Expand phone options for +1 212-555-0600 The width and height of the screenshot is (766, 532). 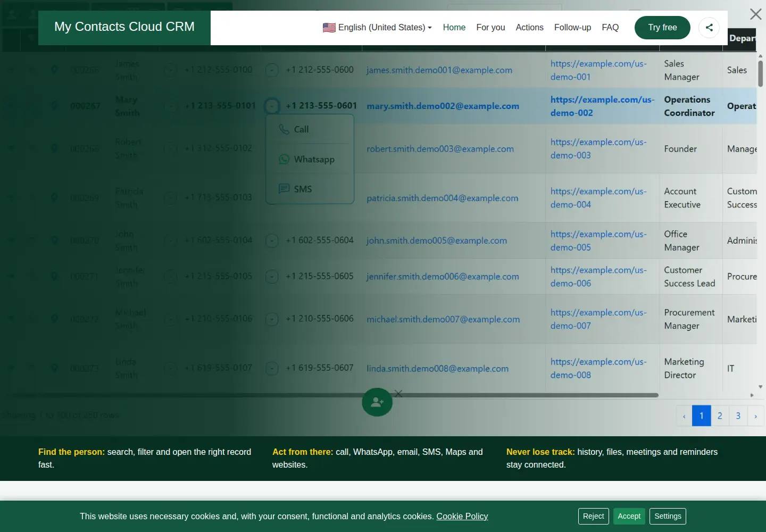coord(272,70)
